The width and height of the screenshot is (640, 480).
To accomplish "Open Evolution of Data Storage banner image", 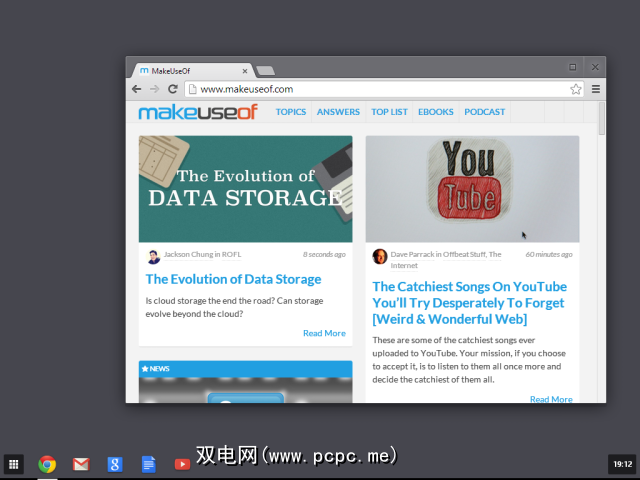I will 246,189.
